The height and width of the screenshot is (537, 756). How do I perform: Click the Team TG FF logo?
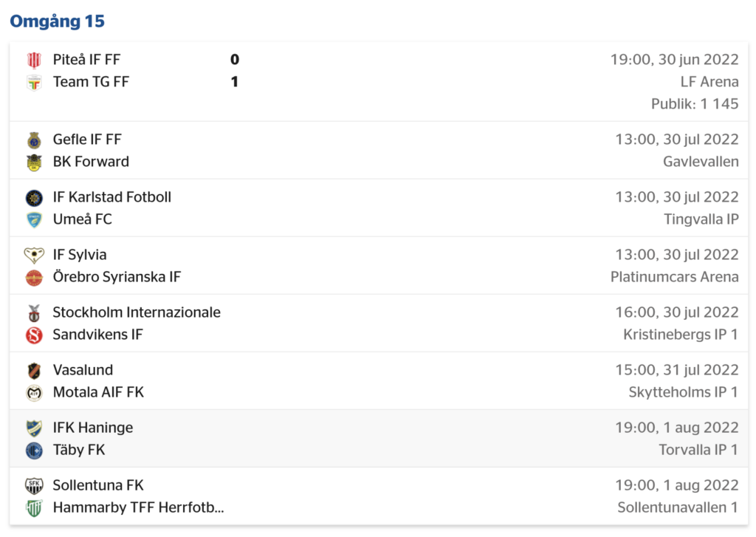point(34,83)
